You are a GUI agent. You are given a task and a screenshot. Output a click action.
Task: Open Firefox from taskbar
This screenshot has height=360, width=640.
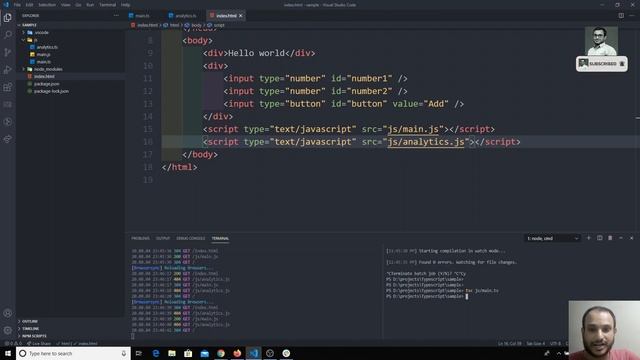pyautogui.click(x=237, y=353)
